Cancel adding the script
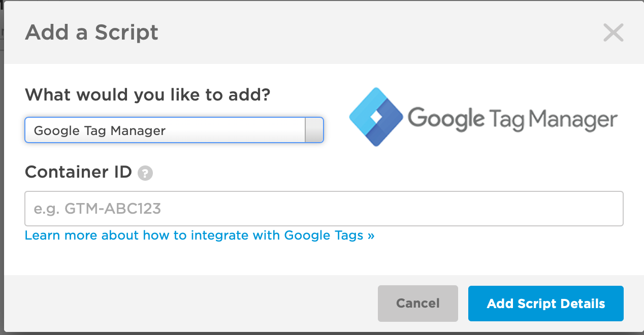 [x=418, y=304]
